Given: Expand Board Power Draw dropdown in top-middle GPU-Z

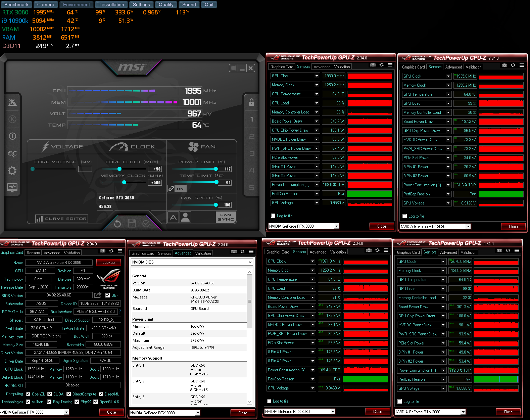Looking at the screenshot, I should tap(317, 121).
